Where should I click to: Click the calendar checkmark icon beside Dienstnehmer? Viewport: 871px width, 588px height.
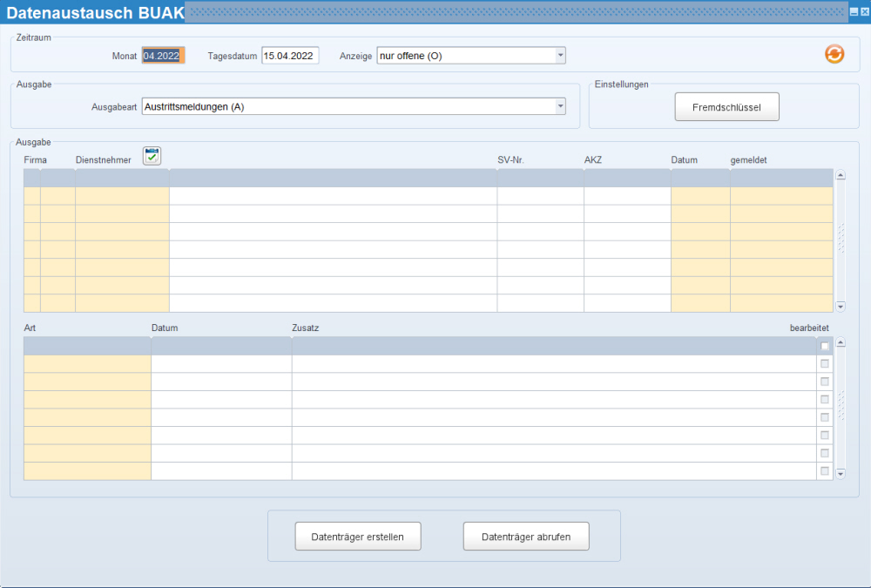coord(152,156)
